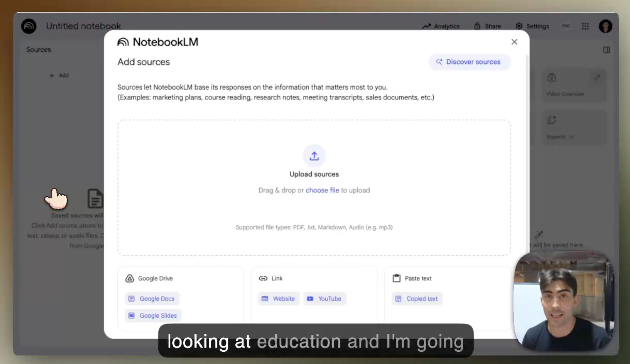Toggle the side panel layout icon
The width and height of the screenshot is (630, 364).
click(606, 50)
